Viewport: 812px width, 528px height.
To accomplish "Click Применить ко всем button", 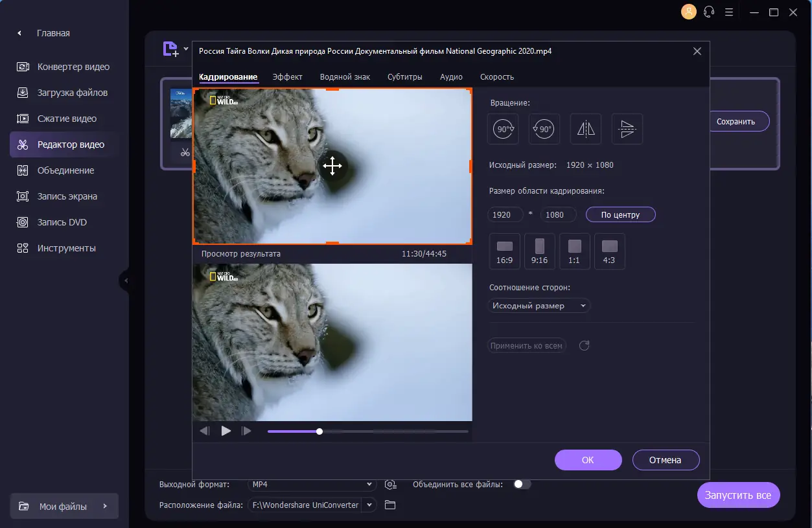I will (x=527, y=346).
